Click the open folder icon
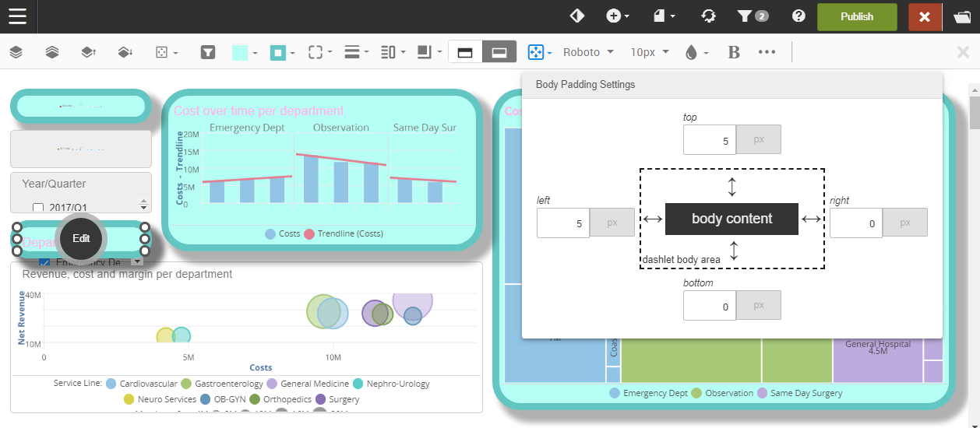Screen dimensions: 980x428 pyautogui.click(x=961, y=16)
